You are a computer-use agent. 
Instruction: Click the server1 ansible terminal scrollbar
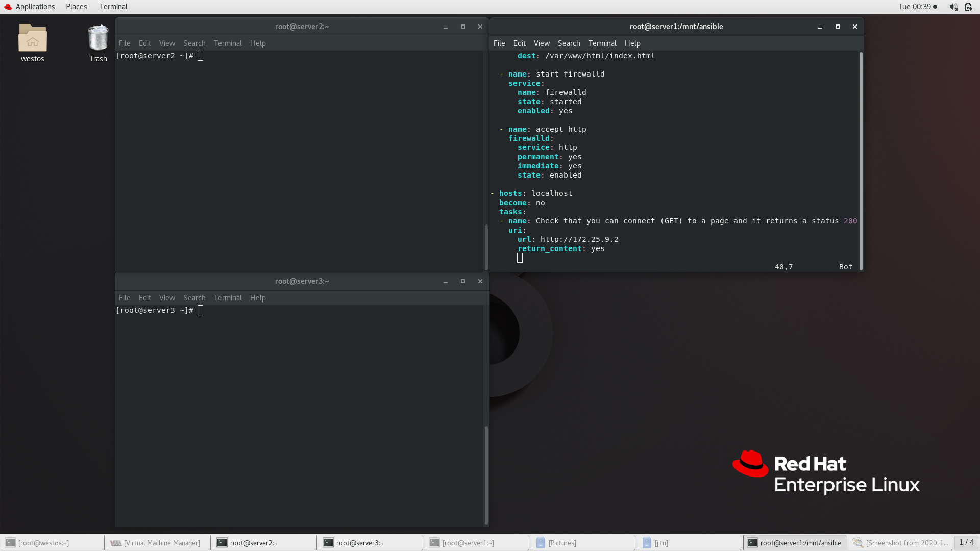[861, 161]
